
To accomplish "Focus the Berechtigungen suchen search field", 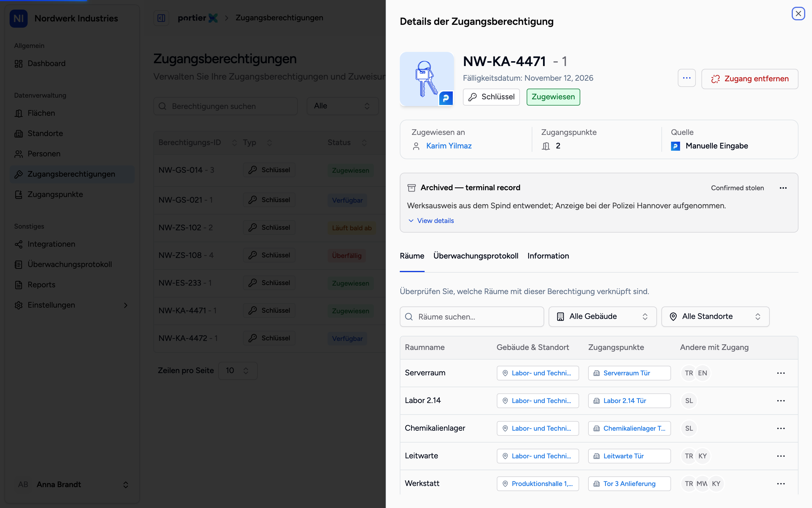I will coord(226,106).
